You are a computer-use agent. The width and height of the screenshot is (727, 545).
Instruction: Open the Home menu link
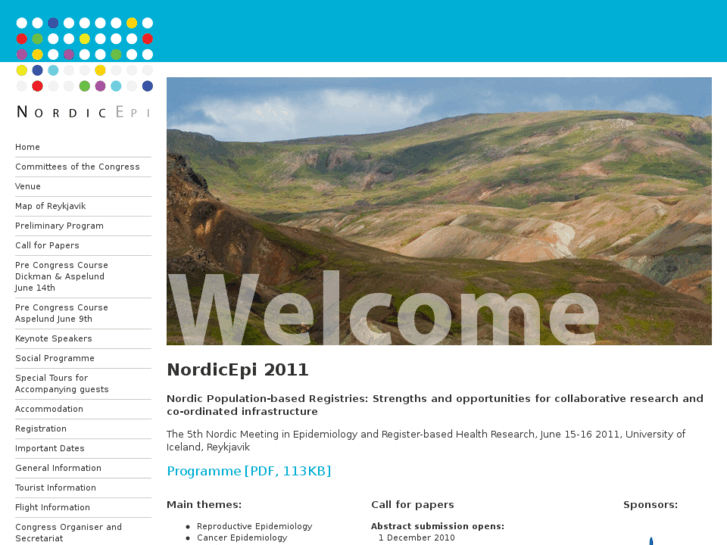[x=27, y=147]
